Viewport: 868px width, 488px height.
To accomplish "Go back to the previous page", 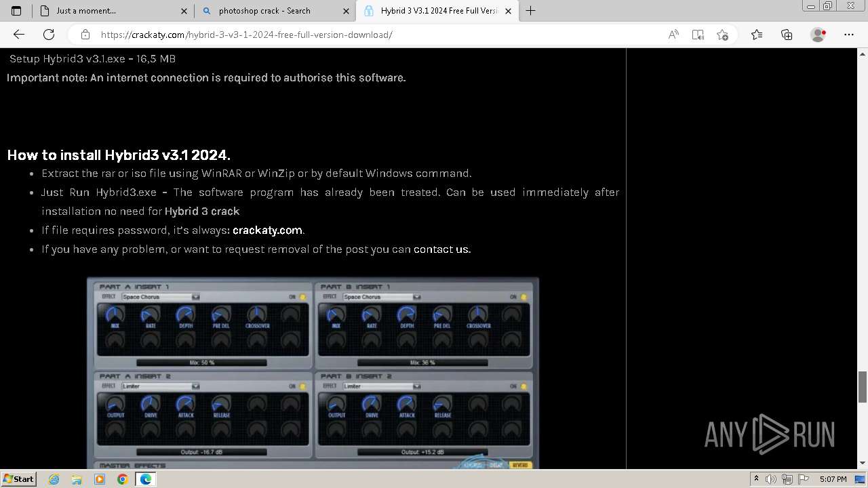I will click(x=19, y=35).
